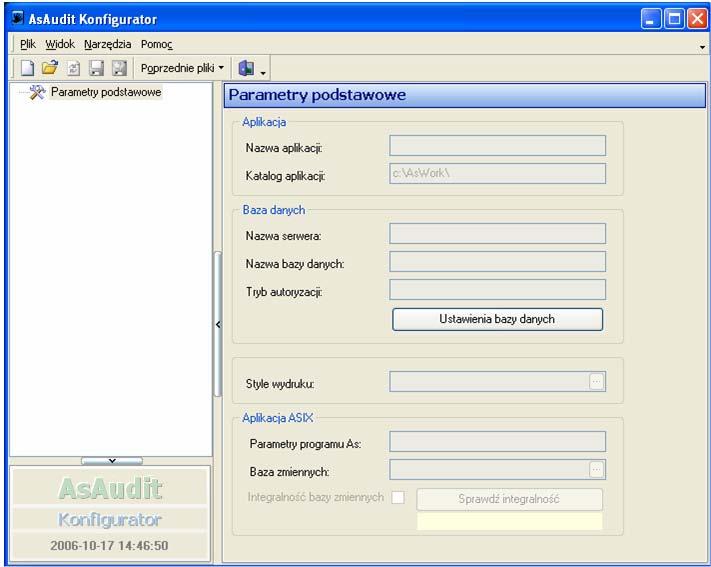Click the Tryb autoryzacji field
Viewport: 711px width, 567px height.
point(497,289)
